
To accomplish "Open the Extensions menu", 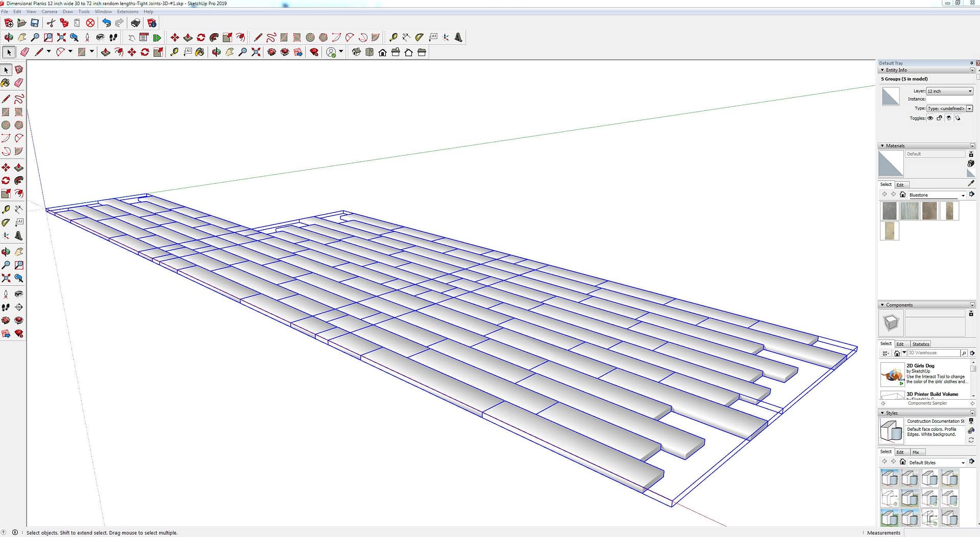I will 128,11.
